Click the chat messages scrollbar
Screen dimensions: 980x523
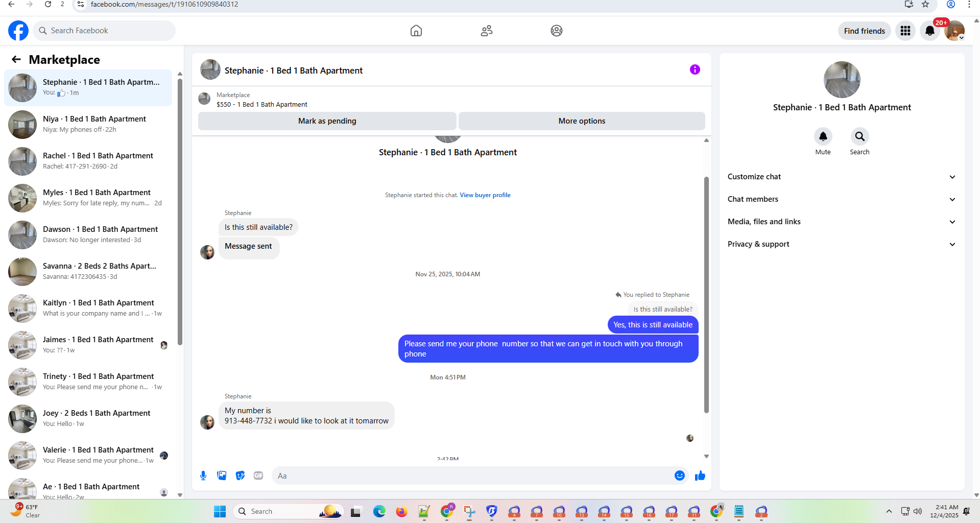pyautogui.click(x=706, y=295)
